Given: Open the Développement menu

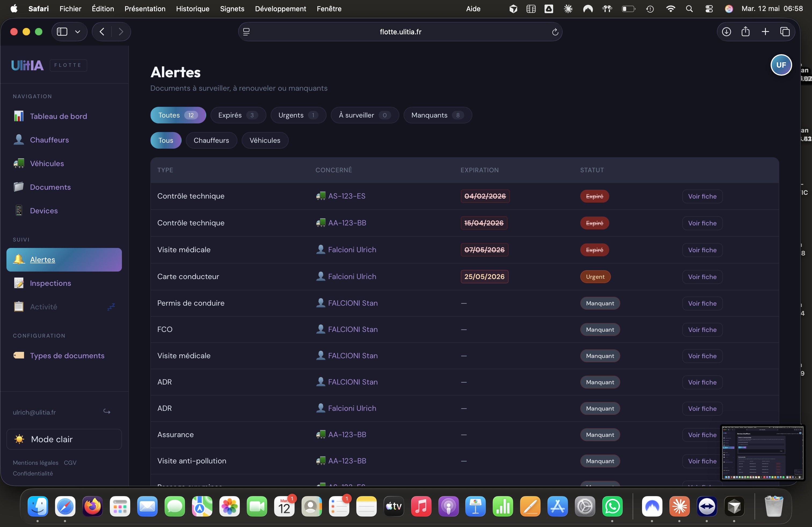Looking at the screenshot, I should (280, 9).
